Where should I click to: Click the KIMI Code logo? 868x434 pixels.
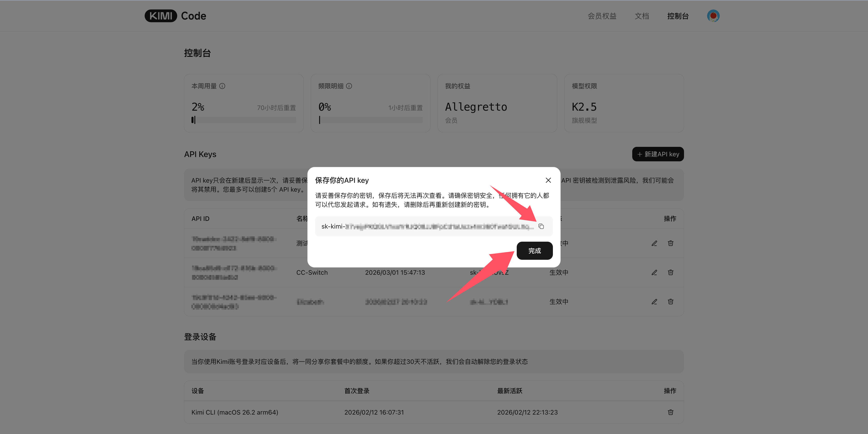(175, 16)
